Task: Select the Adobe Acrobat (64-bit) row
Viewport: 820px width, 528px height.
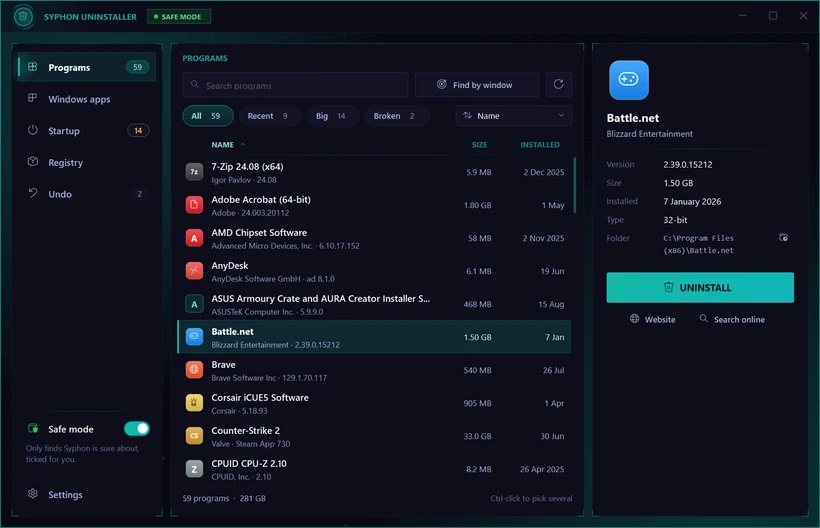Action: tap(374, 205)
